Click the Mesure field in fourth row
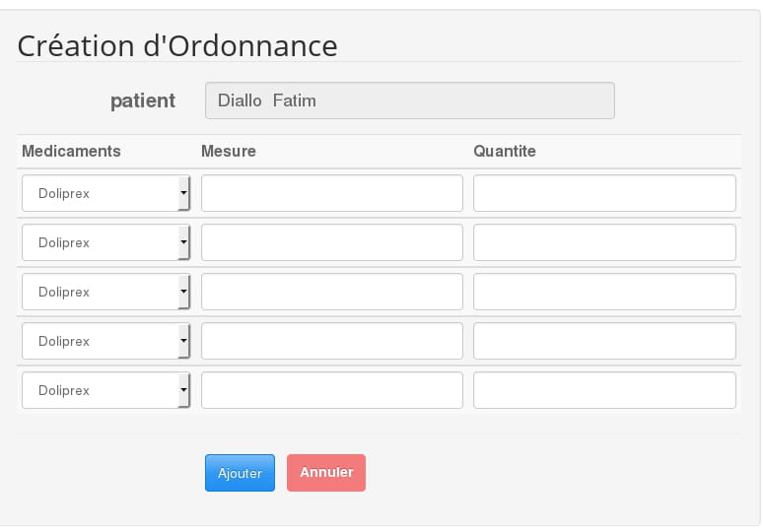763x532 pixels. coord(332,341)
